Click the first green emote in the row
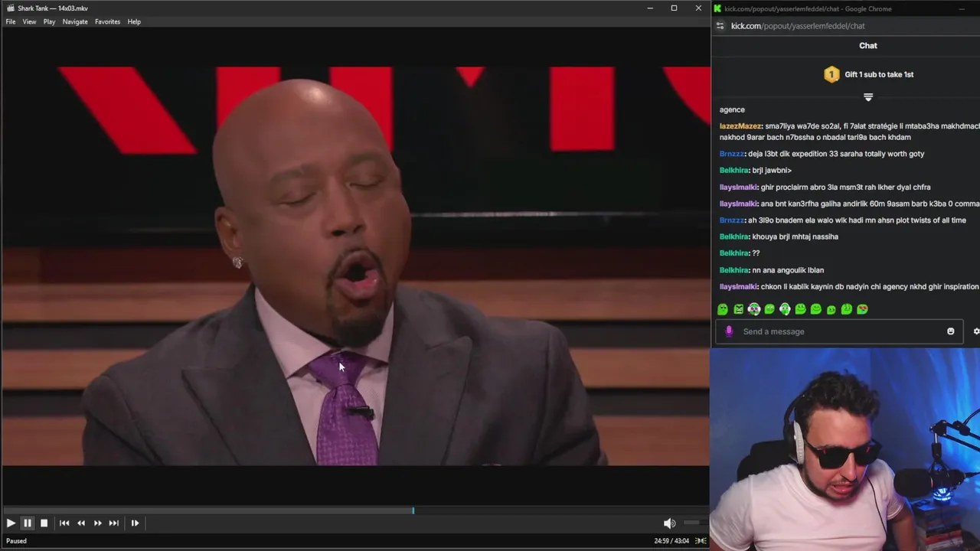The image size is (980, 551). pos(723,309)
